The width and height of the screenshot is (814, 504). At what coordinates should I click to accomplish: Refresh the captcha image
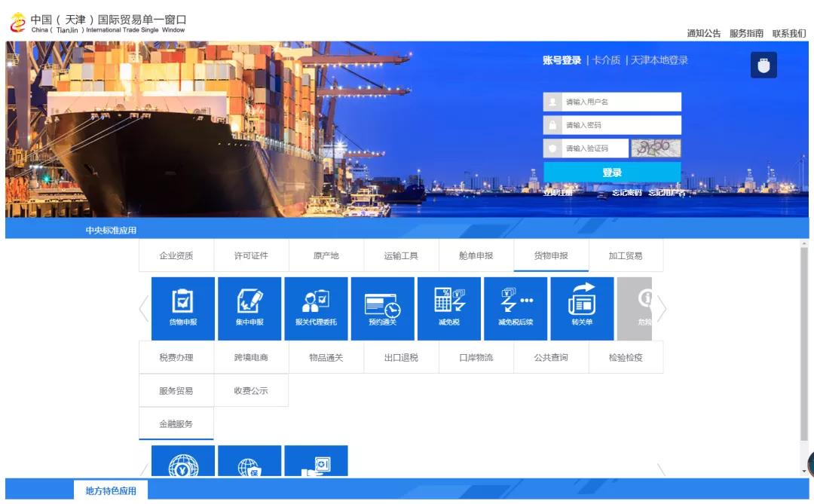[x=656, y=148]
